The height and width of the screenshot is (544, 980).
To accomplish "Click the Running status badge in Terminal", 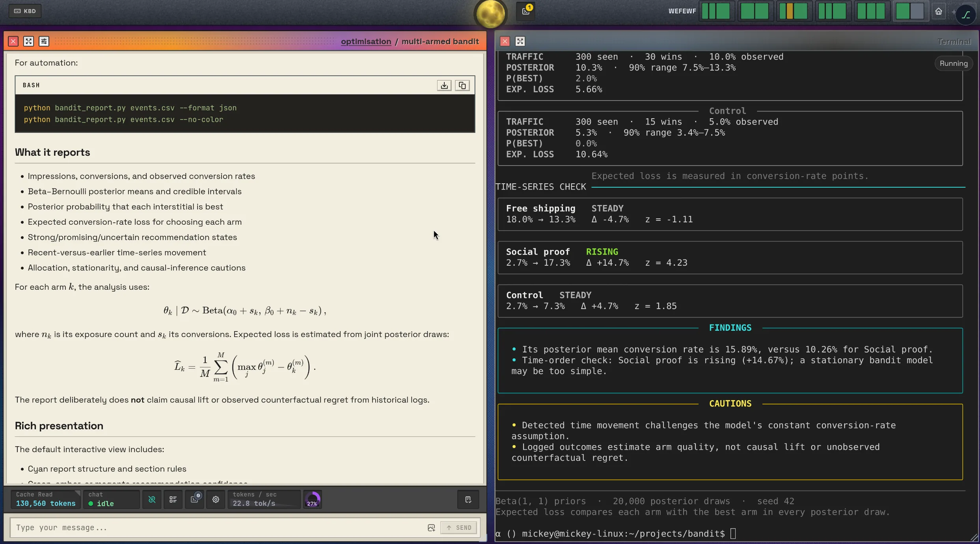I will (953, 63).
